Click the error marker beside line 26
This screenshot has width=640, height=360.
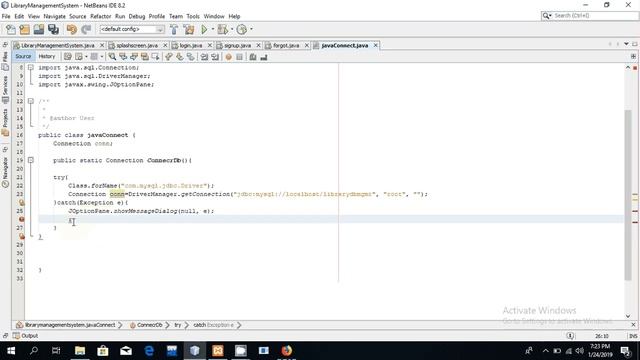point(22,220)
